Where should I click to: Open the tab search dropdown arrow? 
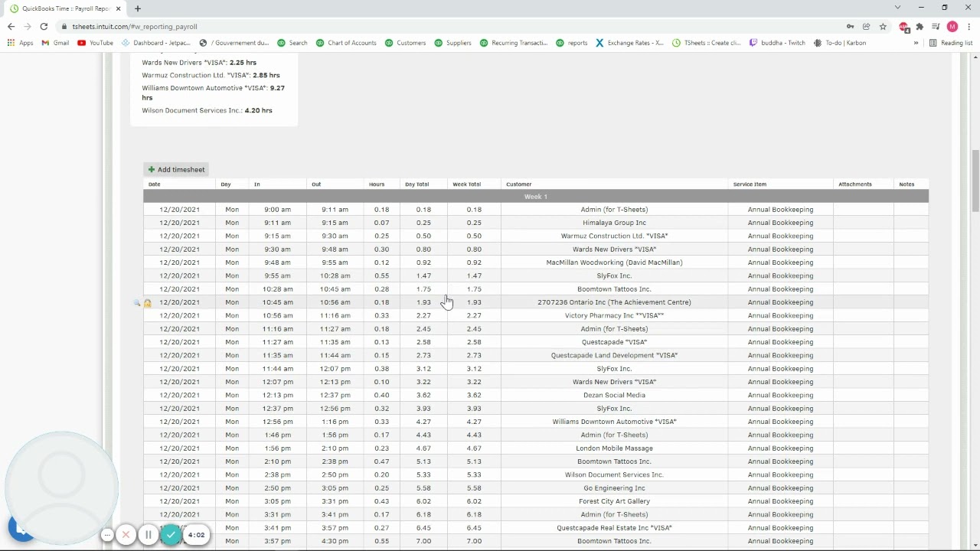[897, 8]
